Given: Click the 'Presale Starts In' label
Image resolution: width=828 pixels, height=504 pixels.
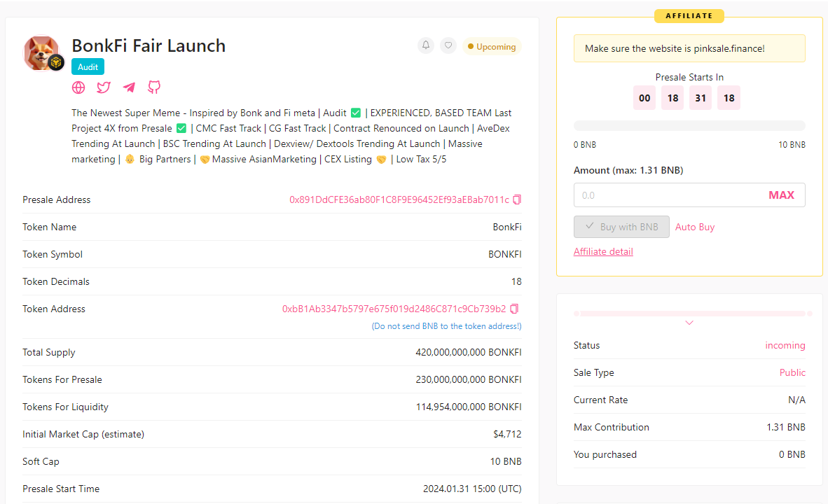Looking at the screenshot, I should 689,78.
